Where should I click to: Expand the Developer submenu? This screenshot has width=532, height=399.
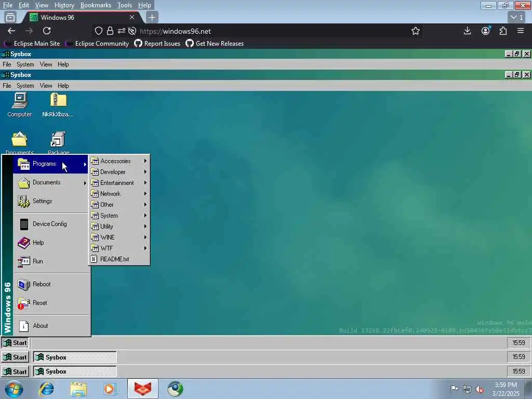[x=119, y=172]
